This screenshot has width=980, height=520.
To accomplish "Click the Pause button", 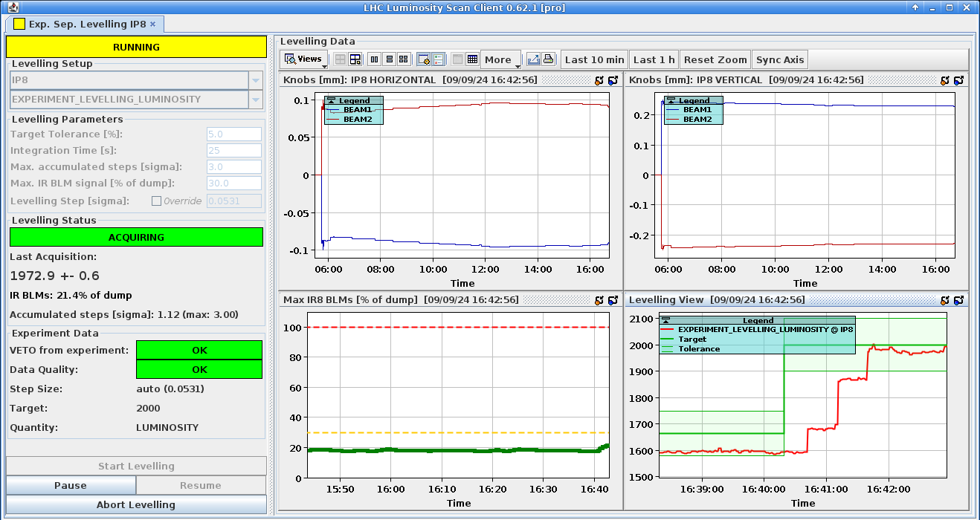I will 71,485.
